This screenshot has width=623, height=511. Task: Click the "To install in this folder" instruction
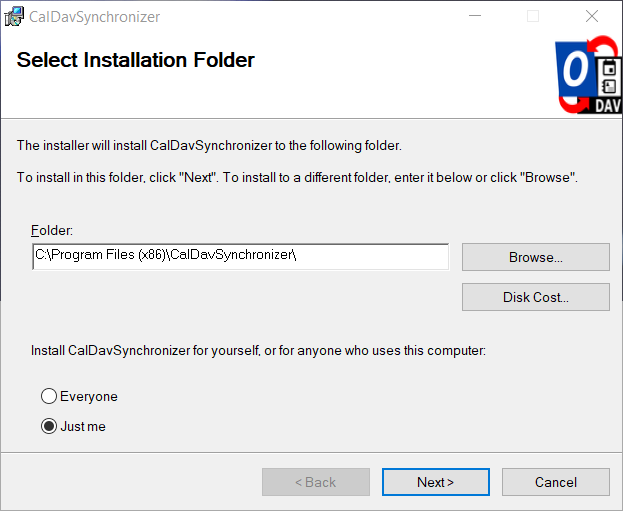[x=297, y=177]
